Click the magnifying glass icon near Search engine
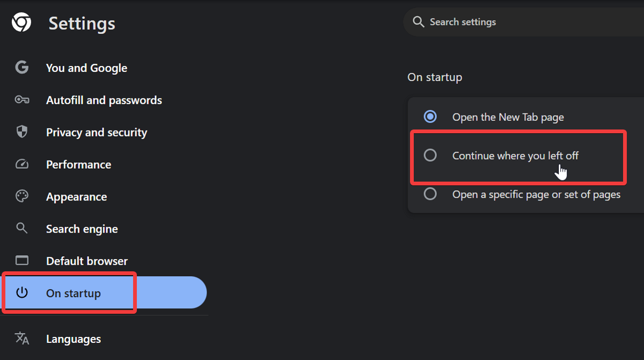 (x=21, y=228)
